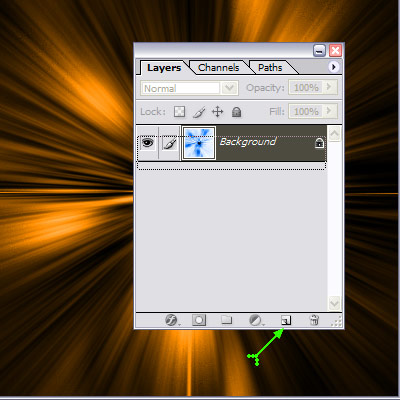Toggle lock all padlock

tap(236, 112)
